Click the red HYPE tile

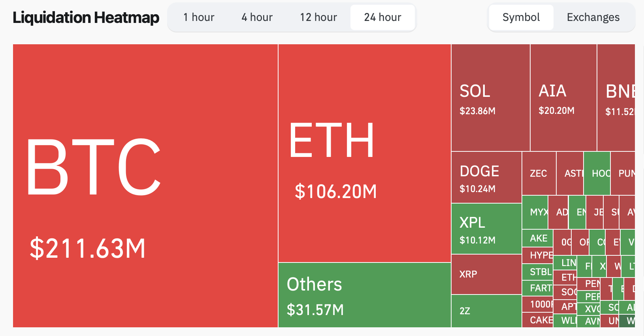click(537, 255)
